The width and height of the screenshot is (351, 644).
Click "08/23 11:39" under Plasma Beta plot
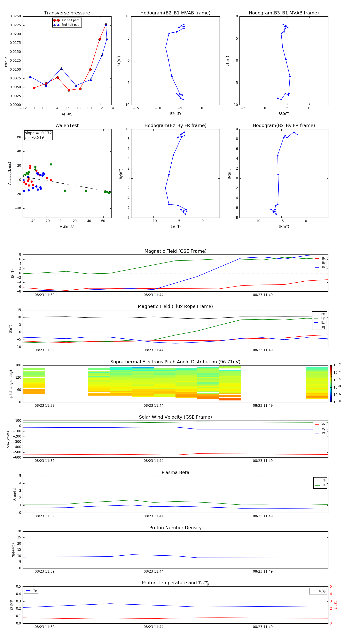click(x=44, y=516)
